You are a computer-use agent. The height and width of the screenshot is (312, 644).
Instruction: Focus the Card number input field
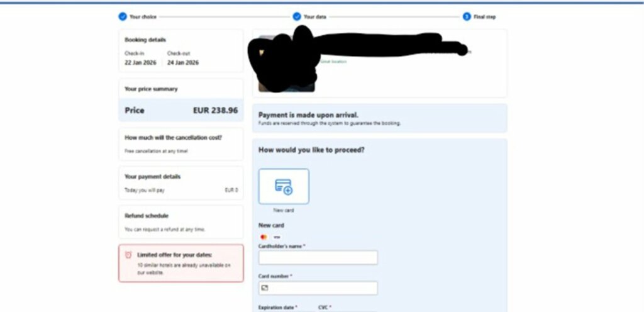click(318, 288)
